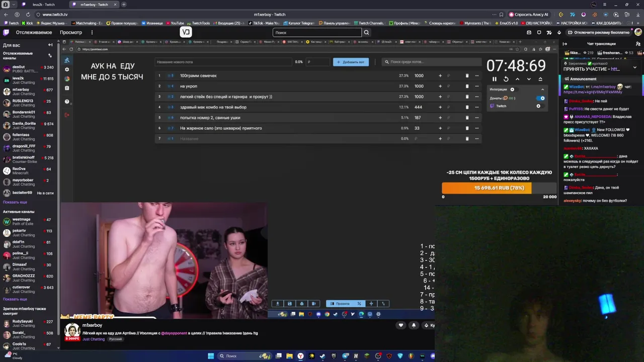Image resolution: width=644 pixels, height=362 pixels.
Task: Click 'Спросить Алису AI' button
Action: (528, 15)
